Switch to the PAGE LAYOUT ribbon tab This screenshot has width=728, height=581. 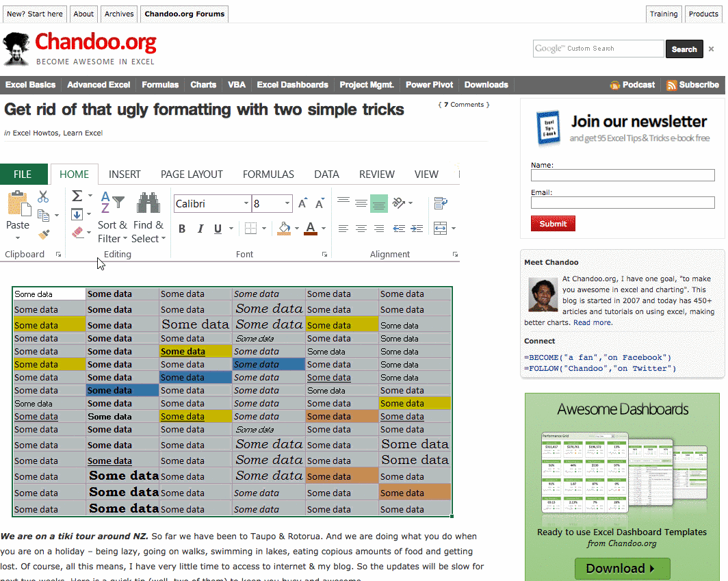pyautogui.click(x=192, y=175)
